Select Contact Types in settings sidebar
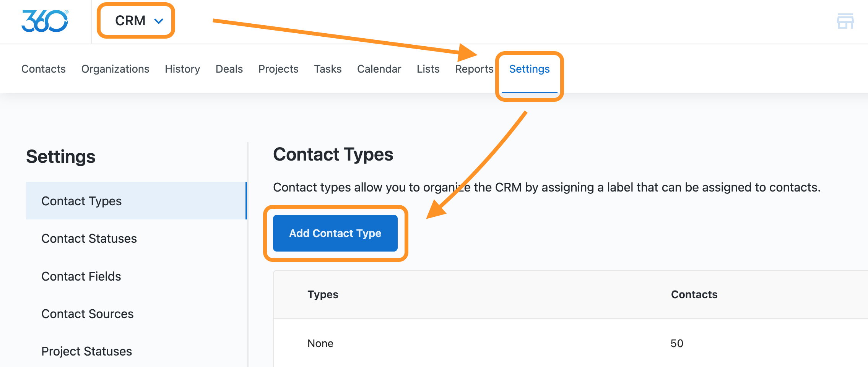 click(x=136, y=201)
